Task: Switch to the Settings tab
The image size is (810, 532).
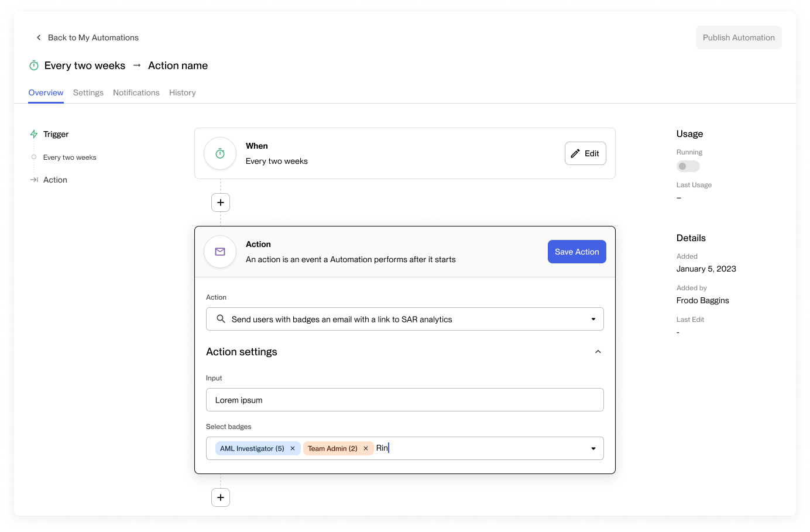Action: (x=88, y=92)
